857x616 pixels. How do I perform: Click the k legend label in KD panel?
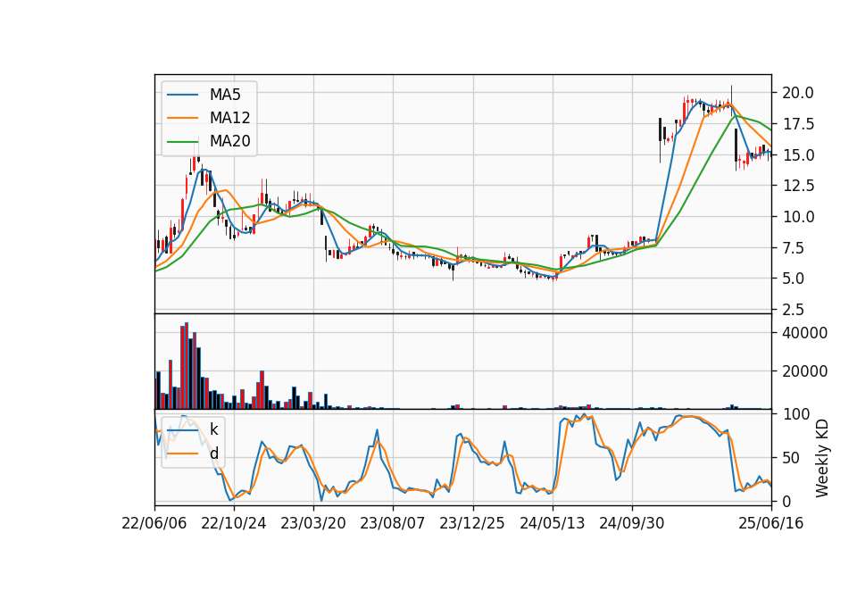pyautogui.click(x=213, y=429)
